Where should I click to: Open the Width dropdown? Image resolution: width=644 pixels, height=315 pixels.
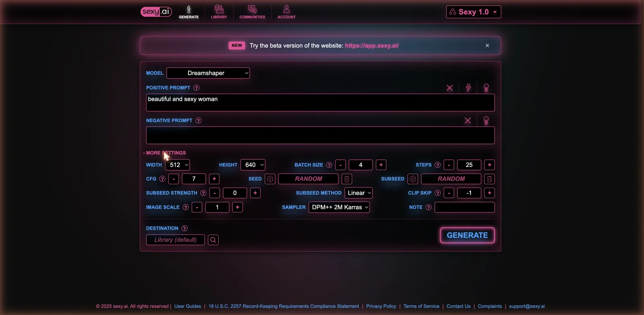pos(177,165)
